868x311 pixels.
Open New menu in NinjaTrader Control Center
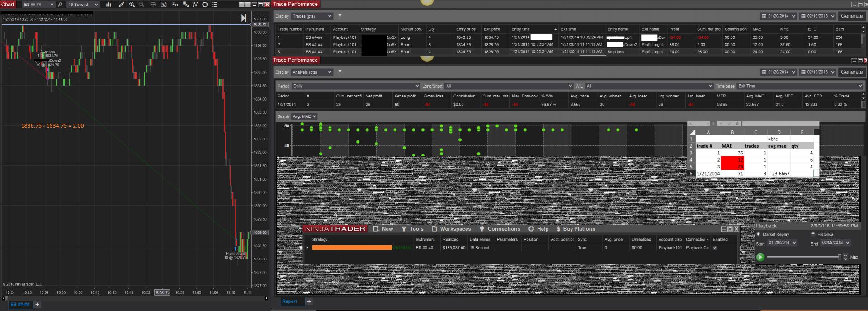coord(383,229)
